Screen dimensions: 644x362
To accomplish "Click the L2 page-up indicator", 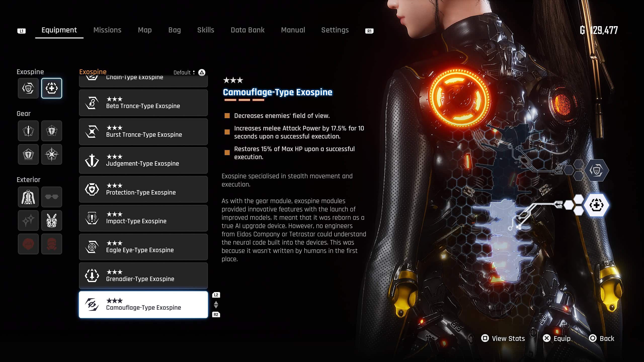I will click(x=216, y=295).
